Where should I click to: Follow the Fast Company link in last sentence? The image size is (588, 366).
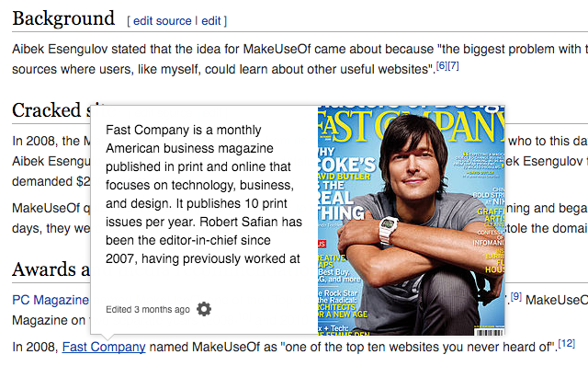(104, 347)
